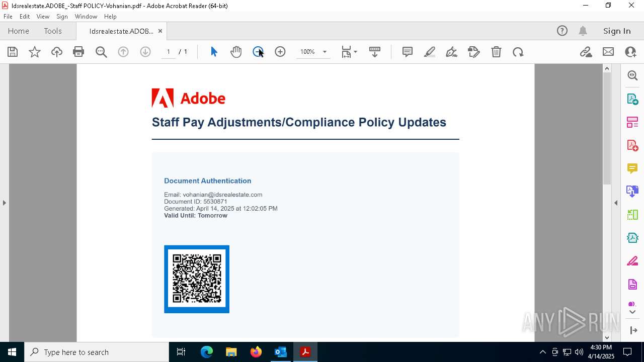Viewport: 644px width, 362px height.
Task: Open the Help menu
Action: tap(110, 17)
